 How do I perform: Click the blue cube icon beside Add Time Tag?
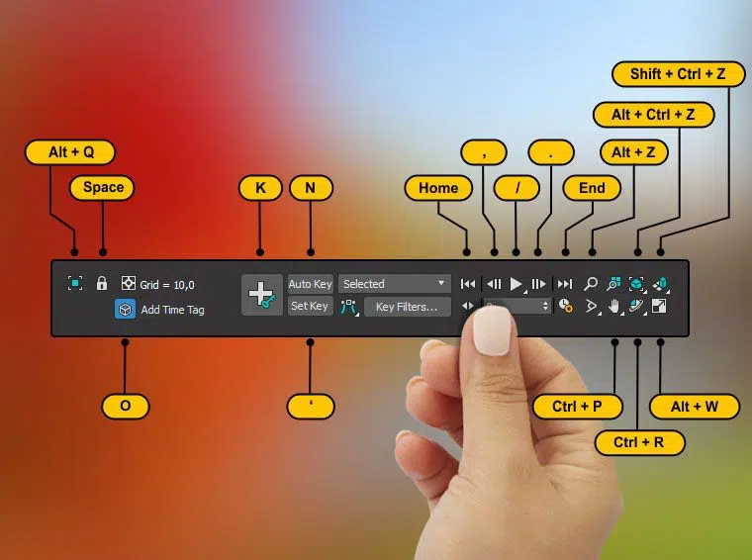[x=125, y=309]
